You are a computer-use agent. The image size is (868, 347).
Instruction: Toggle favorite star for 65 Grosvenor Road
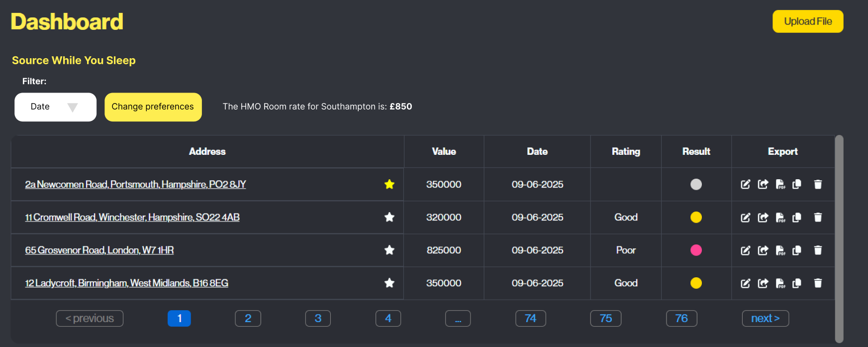click(x=389, y=250)
